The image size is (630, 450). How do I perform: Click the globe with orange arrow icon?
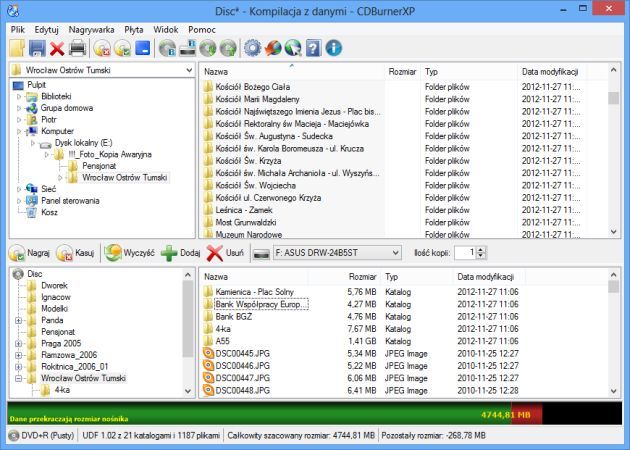click(x=273, y=49)
